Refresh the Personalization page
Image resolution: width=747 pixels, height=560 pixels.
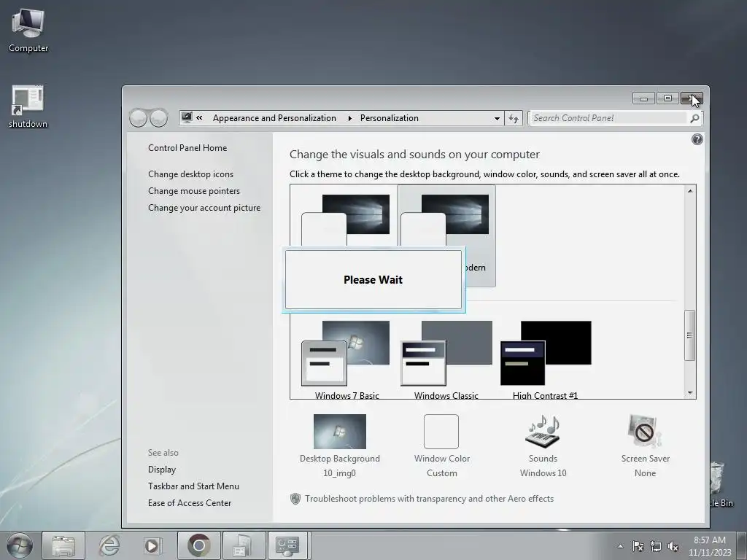pos(514,118)
